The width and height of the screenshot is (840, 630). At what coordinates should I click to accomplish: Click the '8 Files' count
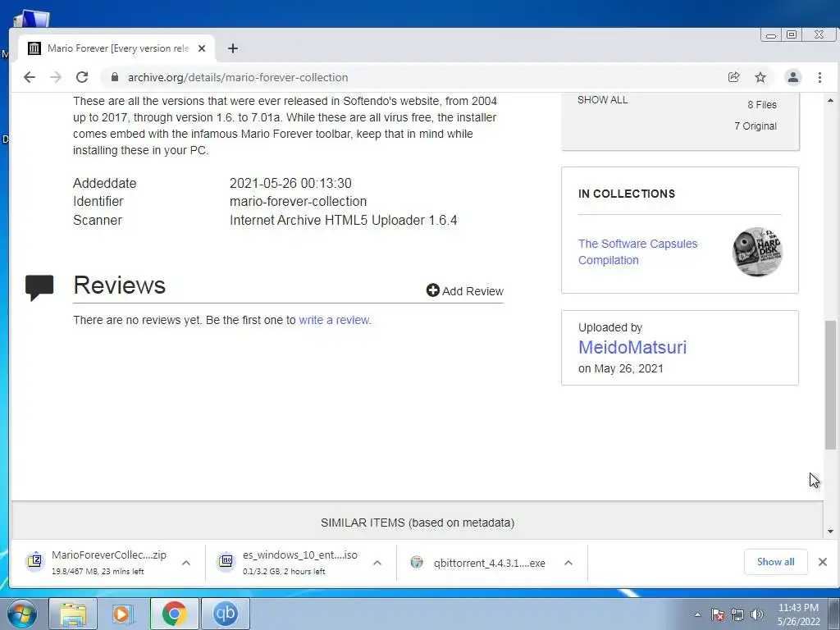[762, 105]
